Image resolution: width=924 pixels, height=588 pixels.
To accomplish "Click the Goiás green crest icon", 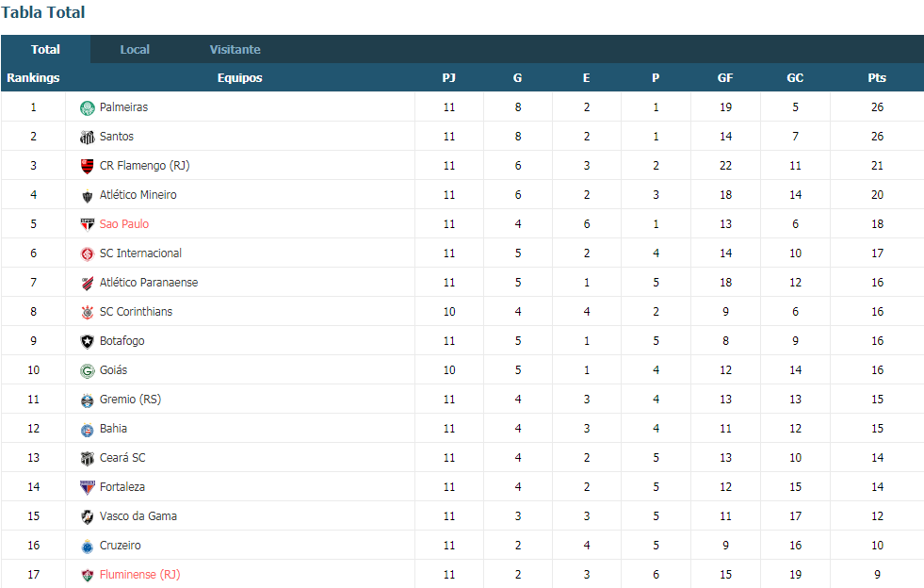I will click(x=88, y=371).
